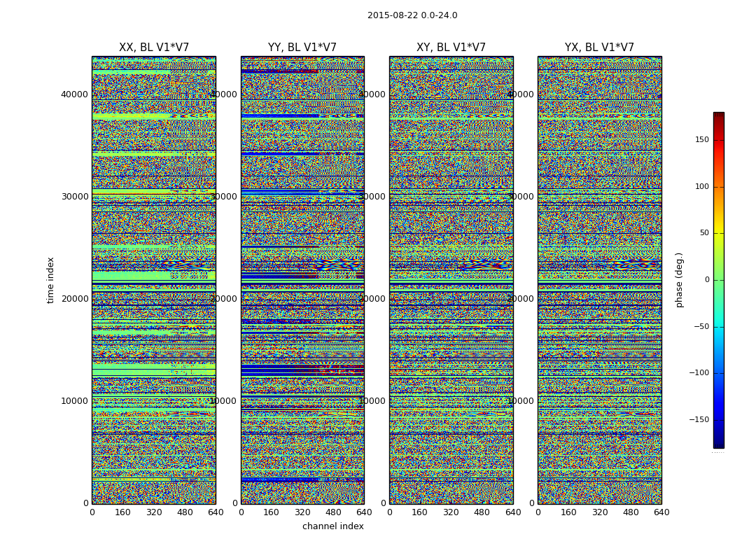The image size is (735, 560).
Task: Click the XY panel x-tick "640"
Action: [513, 512]
